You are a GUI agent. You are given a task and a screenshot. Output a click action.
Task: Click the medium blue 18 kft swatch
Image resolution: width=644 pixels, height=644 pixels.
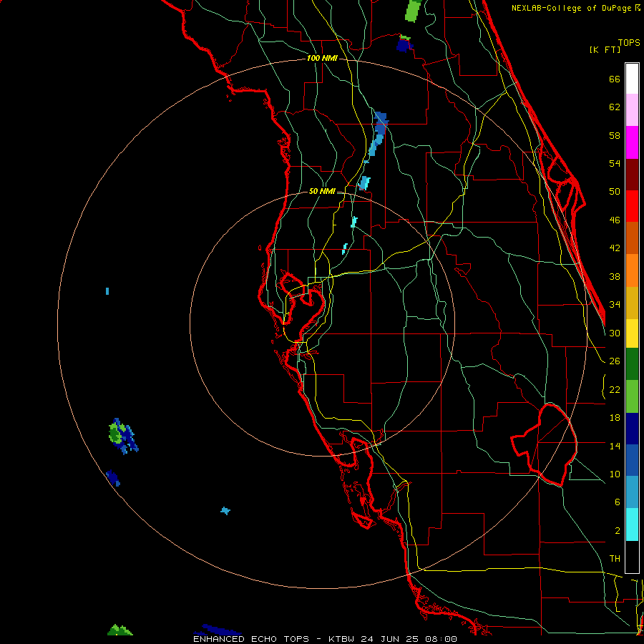point(632,460)
